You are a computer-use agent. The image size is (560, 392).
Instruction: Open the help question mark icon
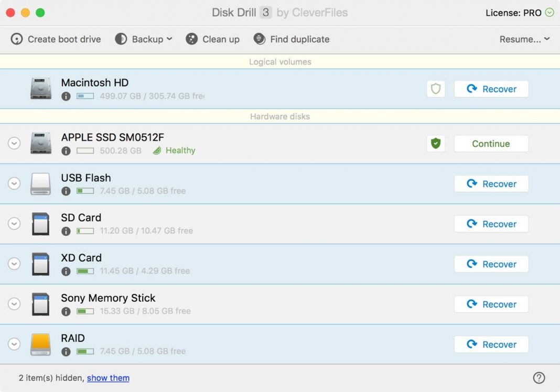539,377
